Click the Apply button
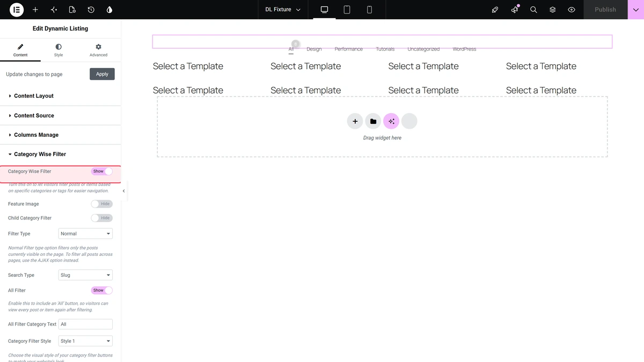644x362 pixels. point(102,74)
